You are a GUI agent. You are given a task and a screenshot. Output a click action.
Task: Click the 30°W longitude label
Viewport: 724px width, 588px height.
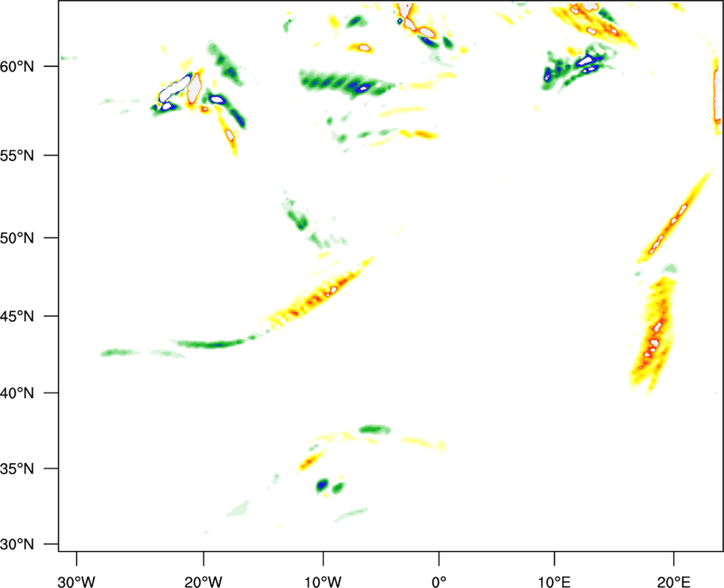pos(76,582)
